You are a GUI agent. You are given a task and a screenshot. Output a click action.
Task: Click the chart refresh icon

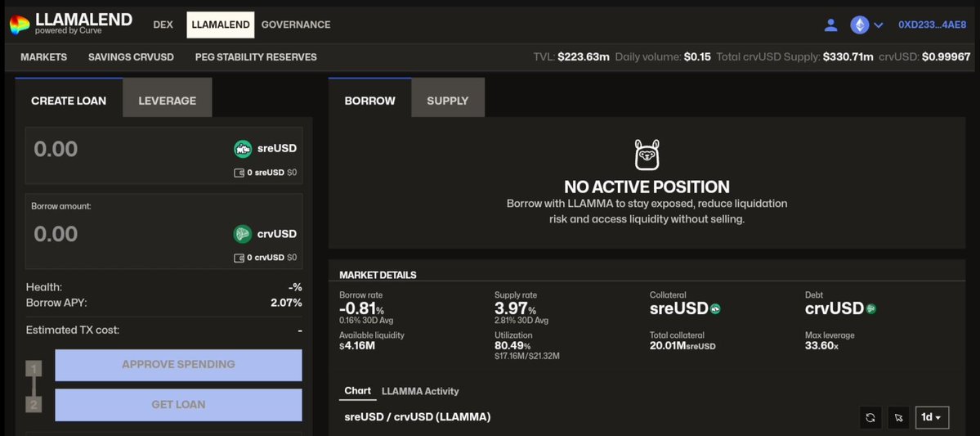tap(870, 417)
